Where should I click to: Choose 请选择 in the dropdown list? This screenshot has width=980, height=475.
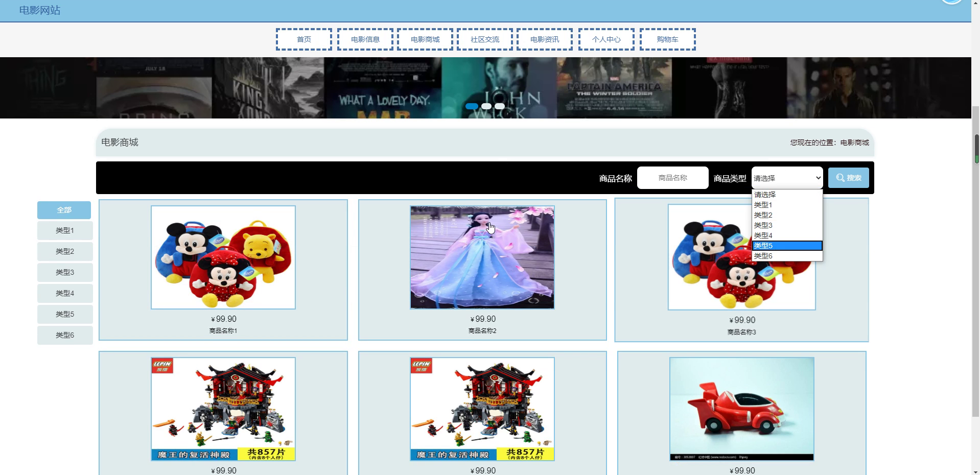pos(787,195)
